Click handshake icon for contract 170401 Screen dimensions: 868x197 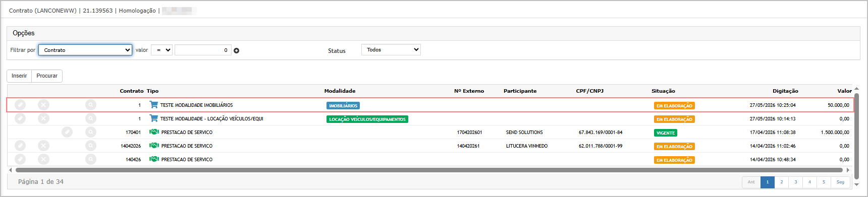click(x=154, y=132)
